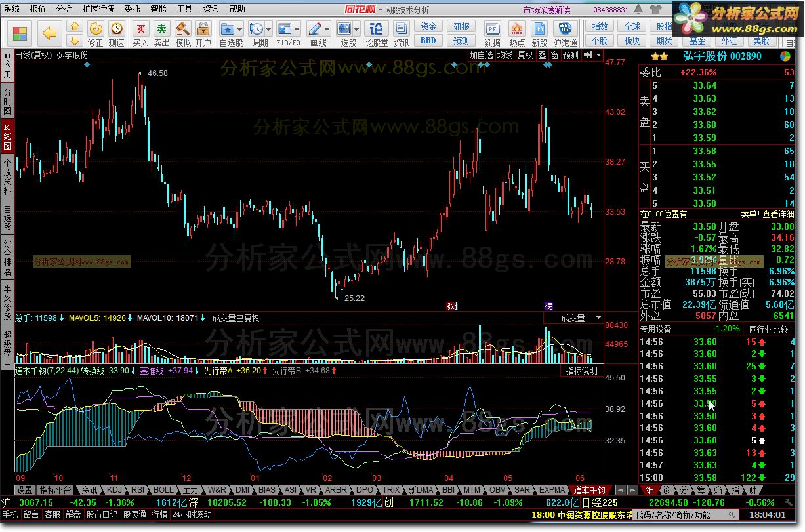Expand the 自选股 dropdown arrow
The image size is (805, 532).
pyautogui.click(x=239, y=30)
